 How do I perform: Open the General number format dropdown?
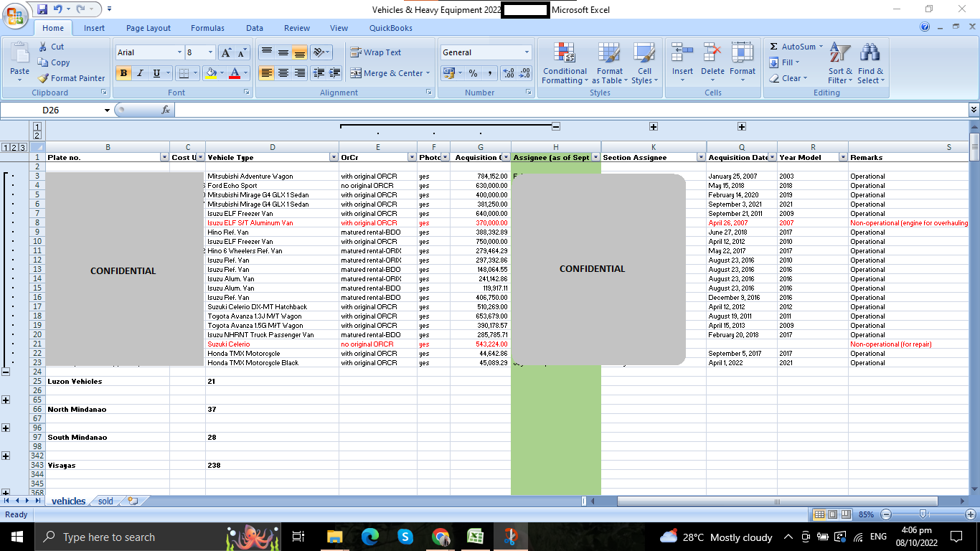click(x=527, y=52)
